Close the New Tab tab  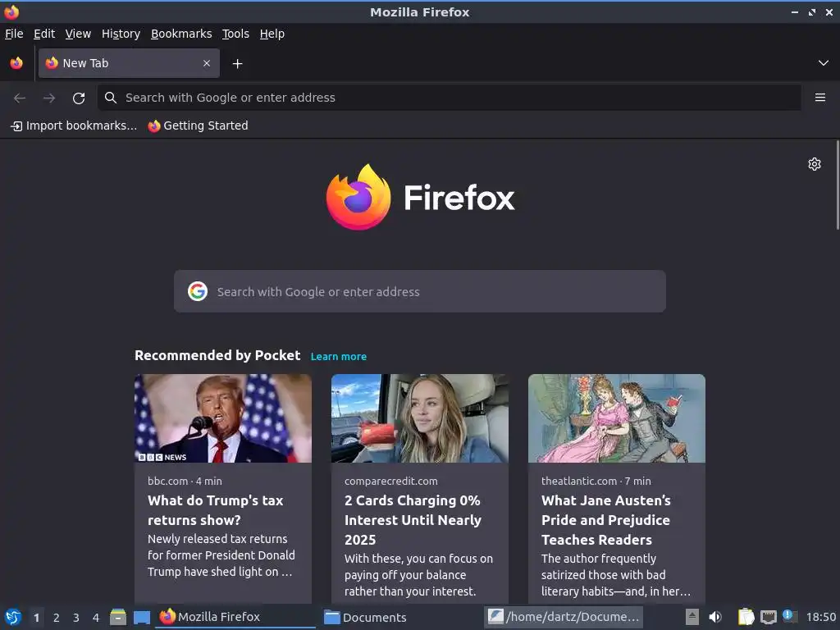[207, 63]
